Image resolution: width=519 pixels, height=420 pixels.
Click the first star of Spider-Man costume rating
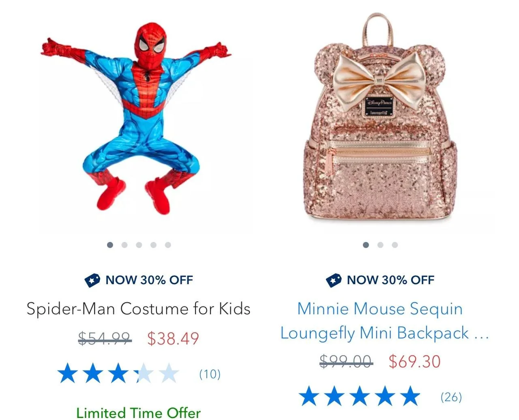pyautogui.click(x=67, y=373)
